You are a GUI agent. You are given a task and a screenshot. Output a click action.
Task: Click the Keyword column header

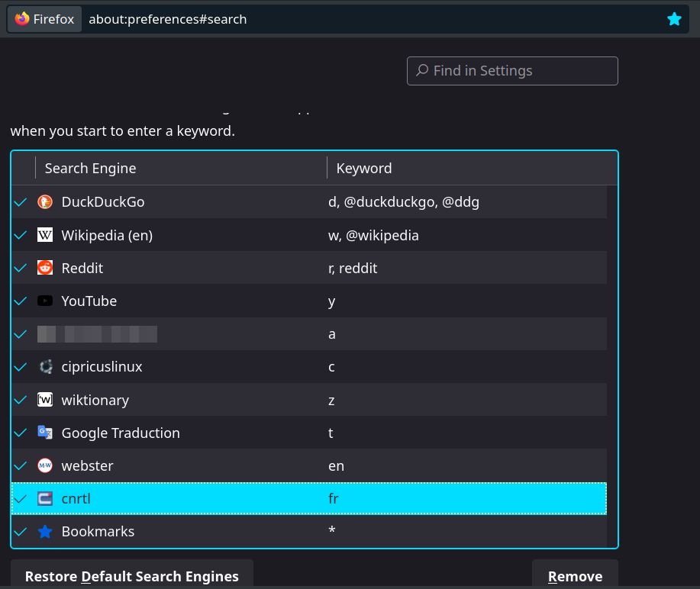click(473, 168)
